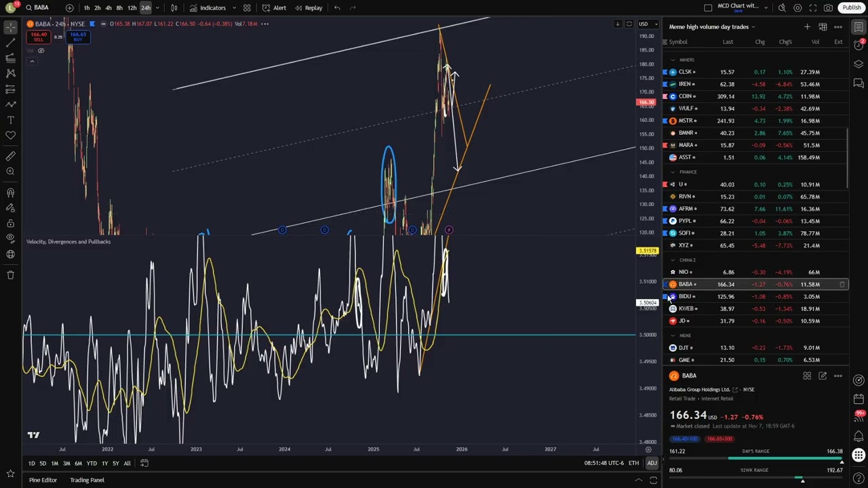Click the watchlist panel scrollbar
The width and height of the screenshot is (868, 488).
click(x=848, y=159)
